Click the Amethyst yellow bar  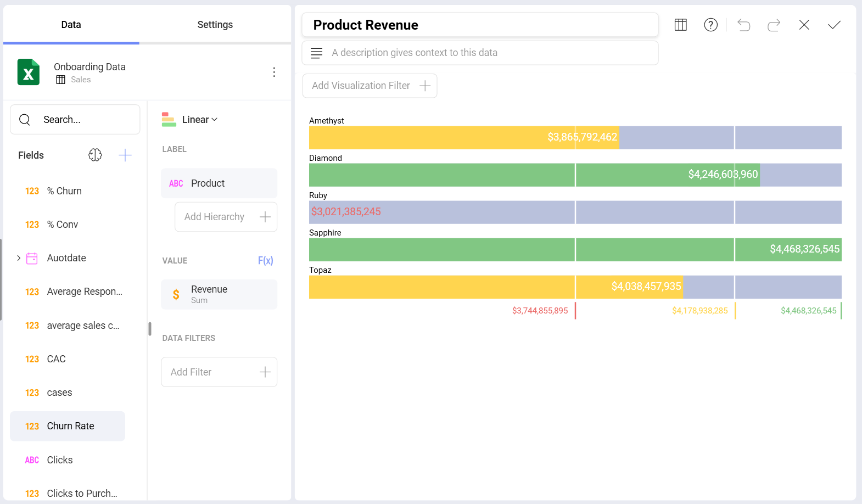point(464,138)
